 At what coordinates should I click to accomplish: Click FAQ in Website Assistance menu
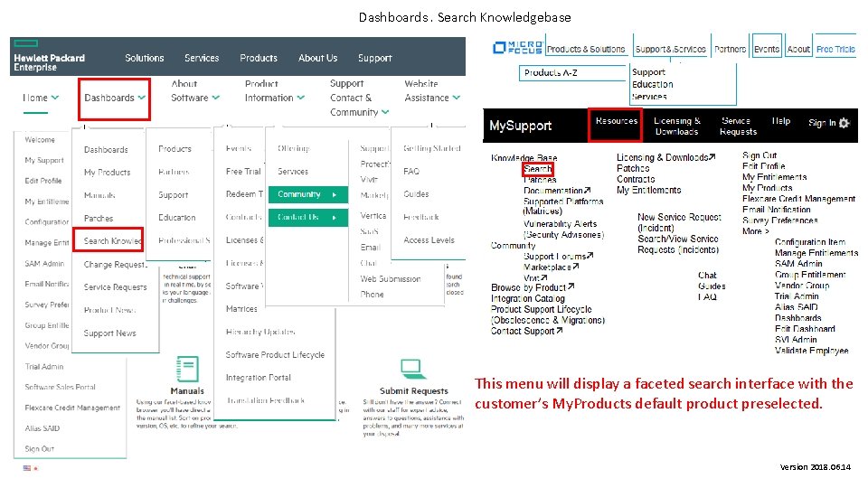(x=411, y=172)
